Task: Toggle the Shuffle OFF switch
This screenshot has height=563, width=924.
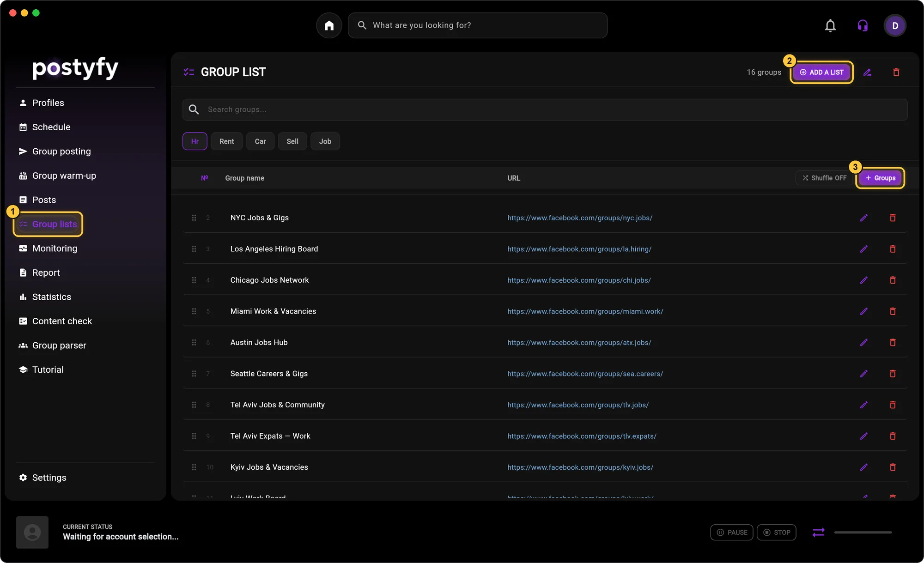Action: point(824,178)
